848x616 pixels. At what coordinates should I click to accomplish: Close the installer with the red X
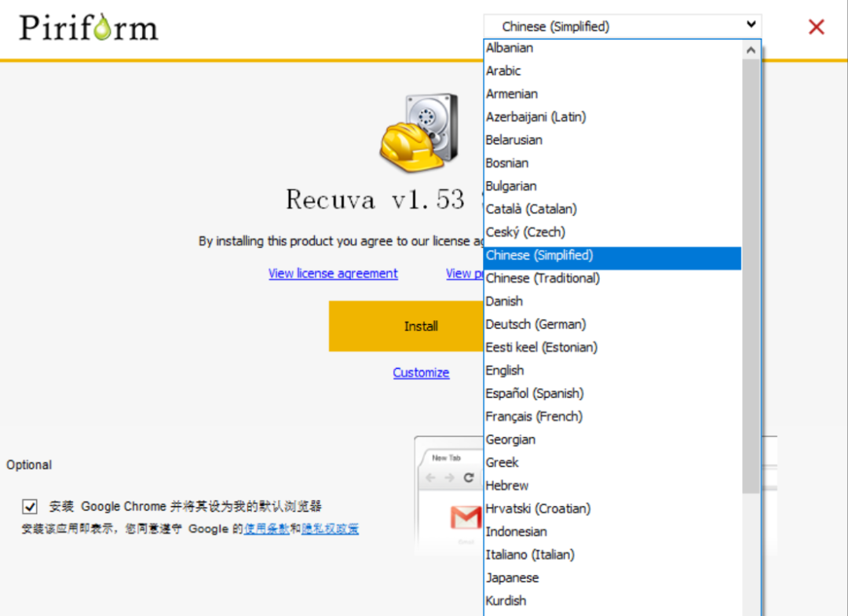pyautogui.click(x=816, y=27)
